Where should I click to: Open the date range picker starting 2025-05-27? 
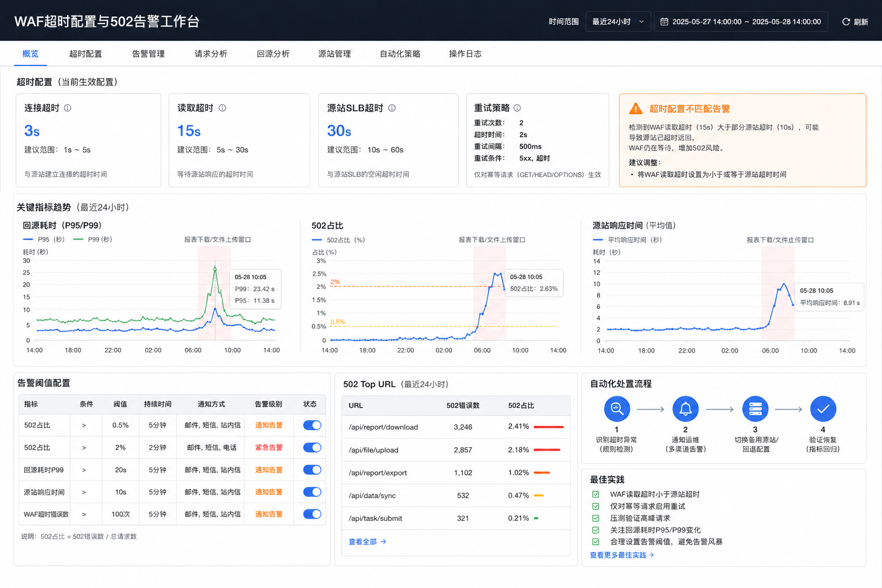[x=741, y=22]
